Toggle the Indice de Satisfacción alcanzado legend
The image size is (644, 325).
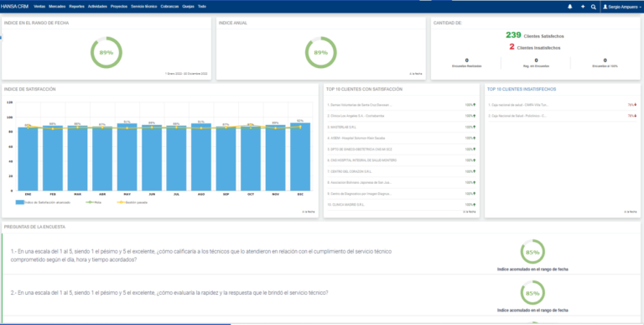[x=43, y=202]
